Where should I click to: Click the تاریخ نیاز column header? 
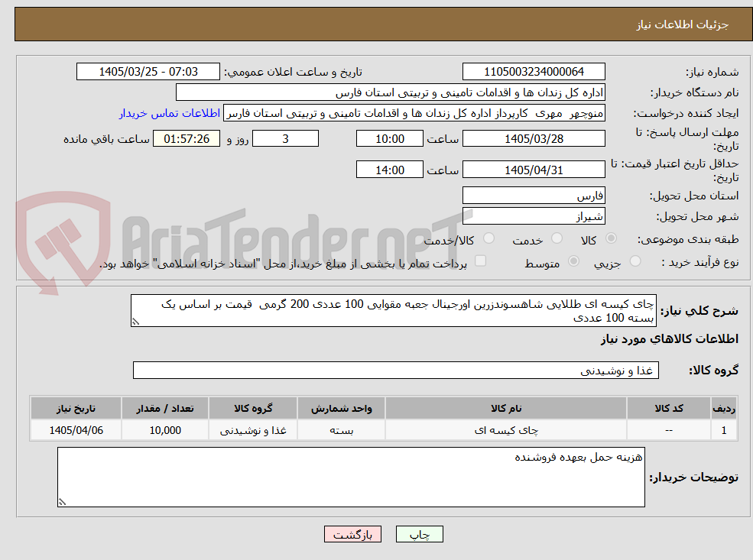point(76,409)
